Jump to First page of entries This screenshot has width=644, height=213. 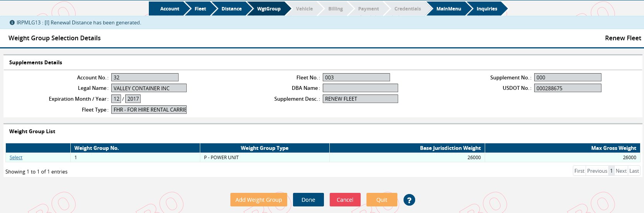click(579, 171)
